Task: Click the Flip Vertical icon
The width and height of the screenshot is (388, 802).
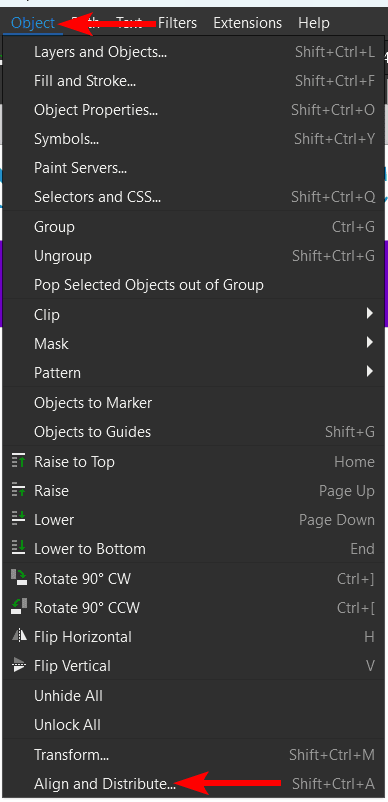Action: 18,665
